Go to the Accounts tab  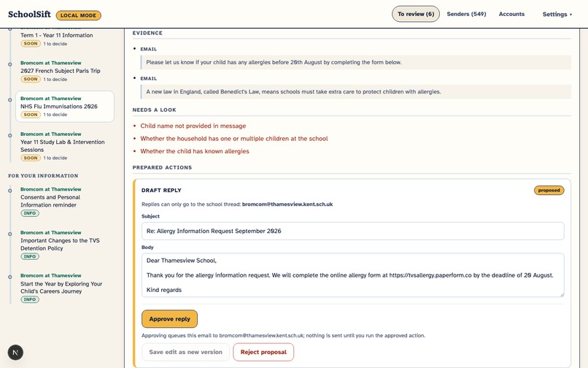coord(511,14)
